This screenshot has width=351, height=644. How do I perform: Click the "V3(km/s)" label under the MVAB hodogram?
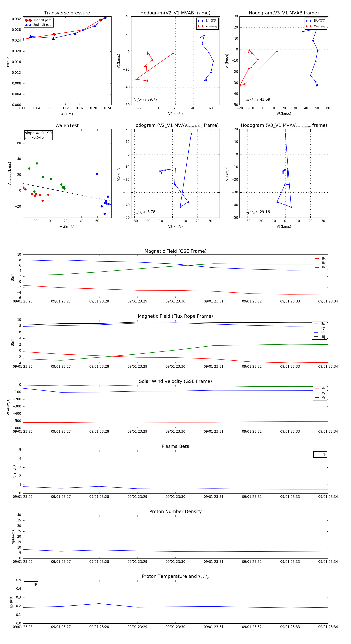click(284, 114)
